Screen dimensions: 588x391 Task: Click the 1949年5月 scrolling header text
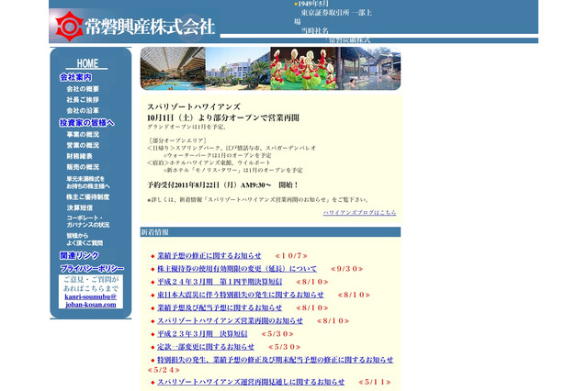click(x=313, y=4)
